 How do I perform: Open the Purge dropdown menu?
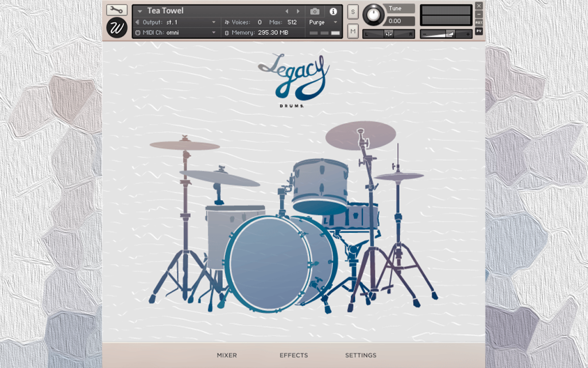324,22
